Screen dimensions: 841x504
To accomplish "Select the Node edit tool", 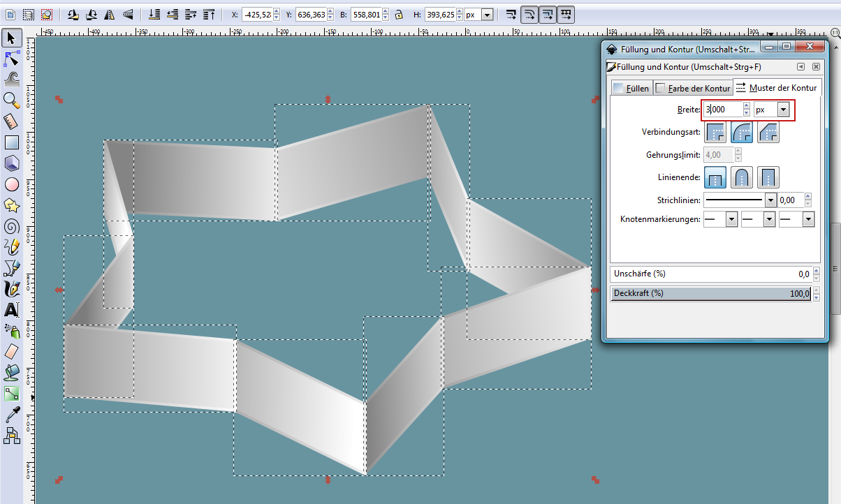I will 11,58.
